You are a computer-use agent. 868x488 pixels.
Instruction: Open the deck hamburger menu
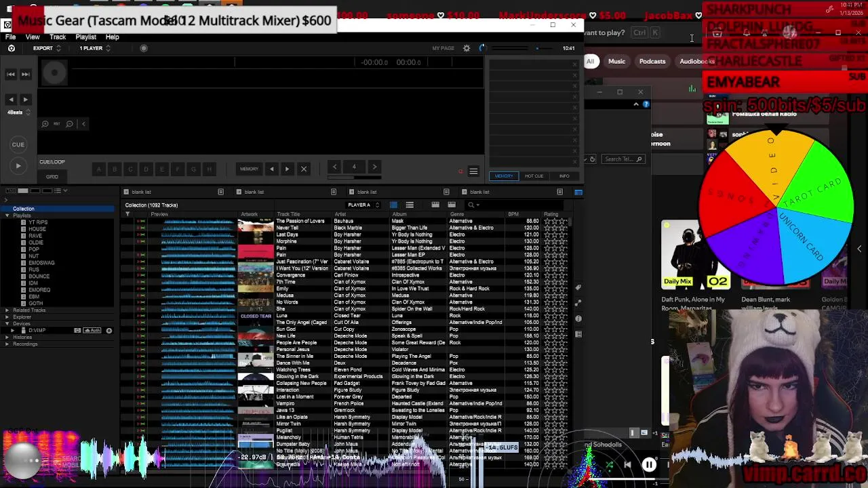tap(473, 171)
